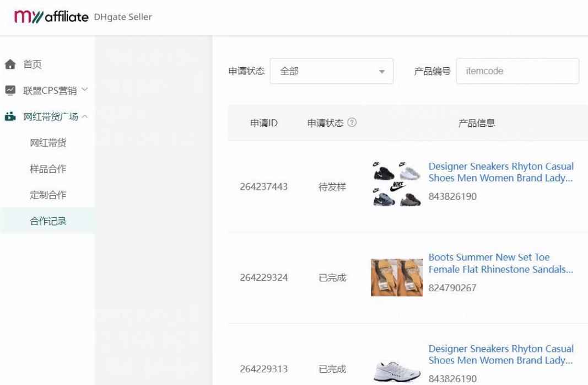Go to 首页 in the sidebar
The width and height of the screenshot is (588, 385).
click(x=33, y=64)
